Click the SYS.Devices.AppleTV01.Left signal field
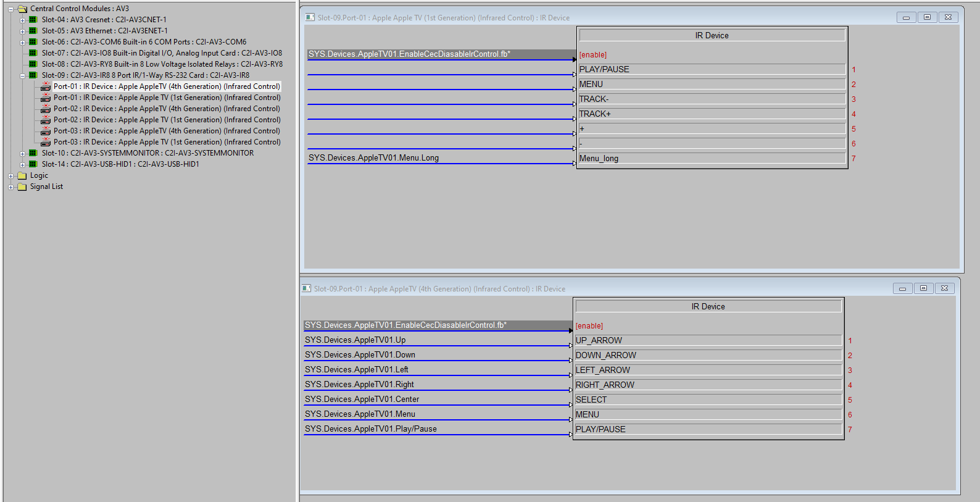The width and height of the screenshot is (980, 502). 438,370
